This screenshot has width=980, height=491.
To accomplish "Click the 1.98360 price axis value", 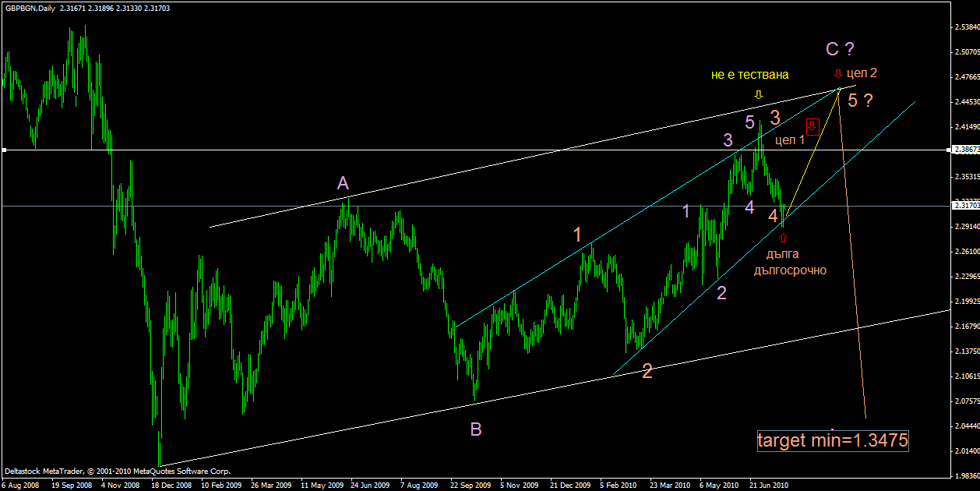I will point(966,476).
